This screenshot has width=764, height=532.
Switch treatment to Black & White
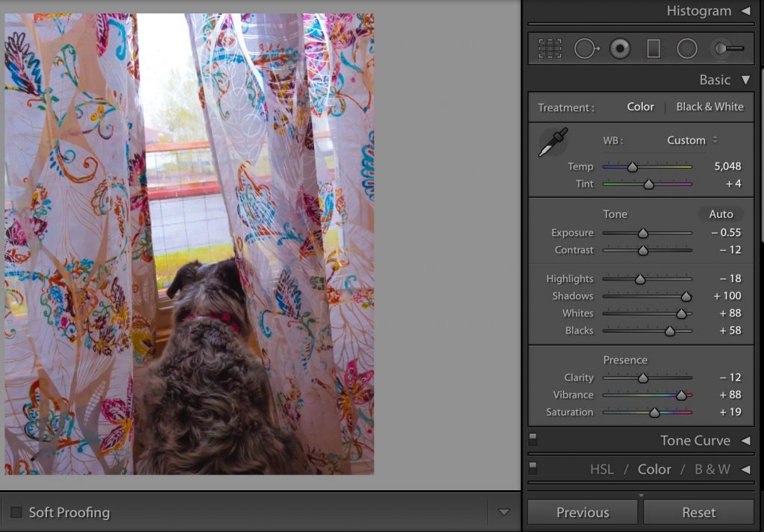tap(710, 107)
